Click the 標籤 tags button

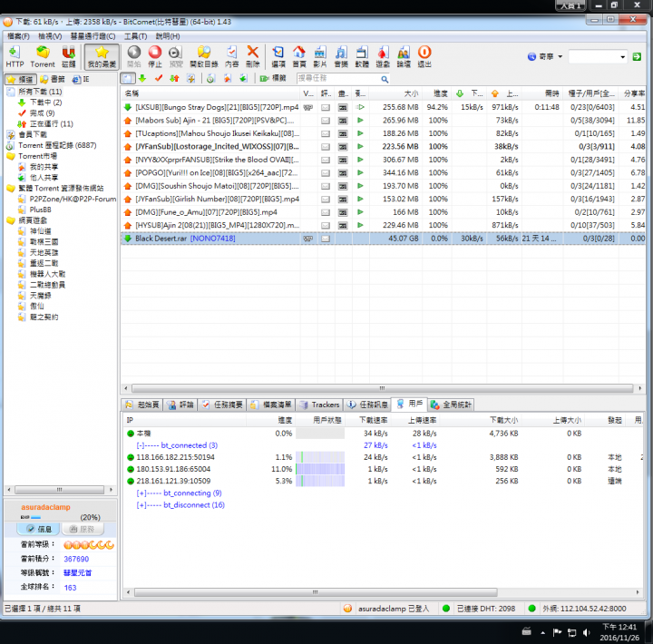click(x=273, y=78)
